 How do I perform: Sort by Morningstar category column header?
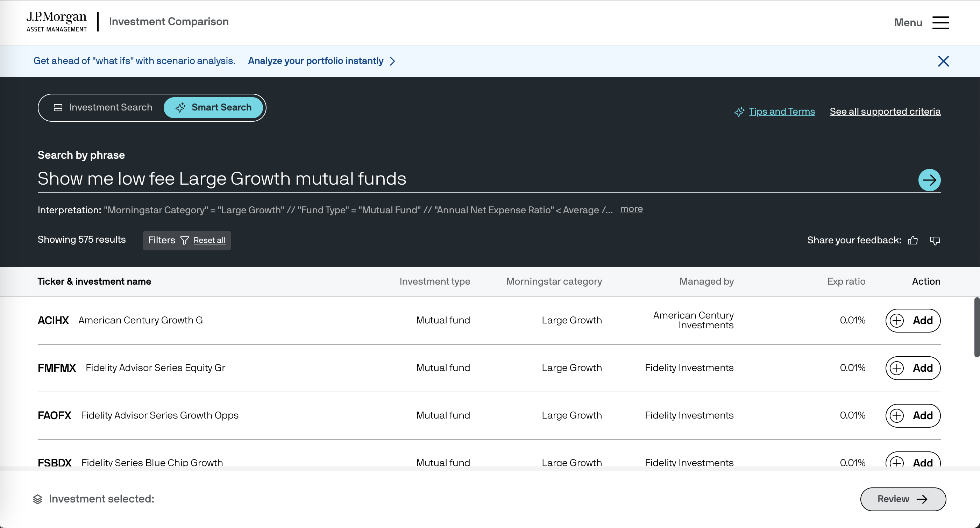[x=554, y=281]
